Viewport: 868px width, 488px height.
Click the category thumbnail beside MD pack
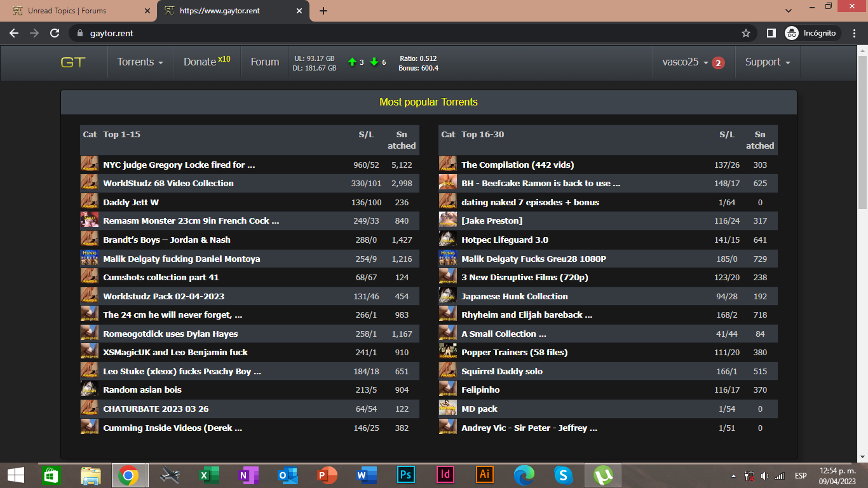pyautogui.click(x=447, y=409)
